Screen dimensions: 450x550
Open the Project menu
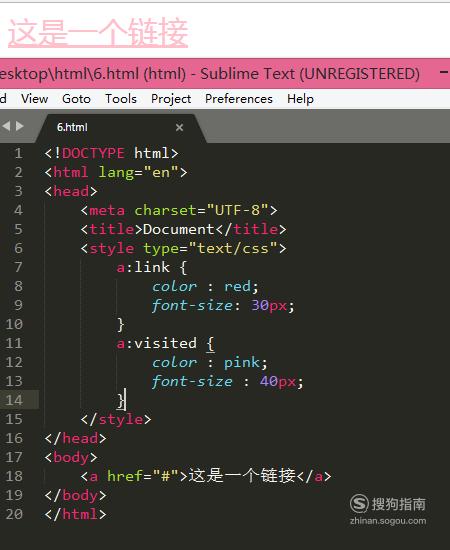[171, 99]
